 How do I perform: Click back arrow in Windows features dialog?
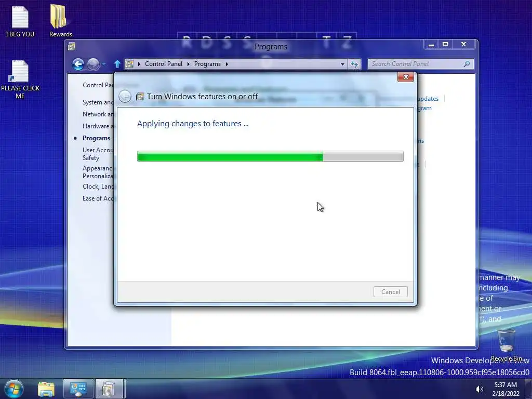125,96
